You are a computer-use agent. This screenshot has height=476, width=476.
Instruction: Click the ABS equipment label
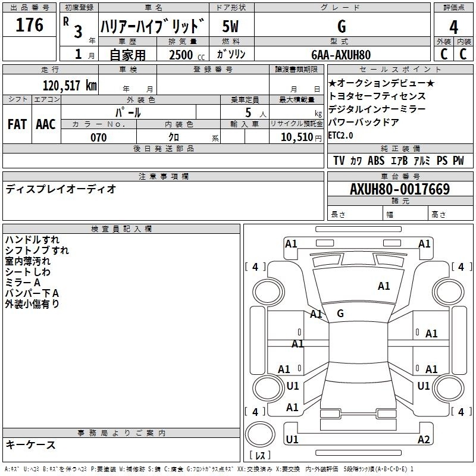(x=376, y=161)
